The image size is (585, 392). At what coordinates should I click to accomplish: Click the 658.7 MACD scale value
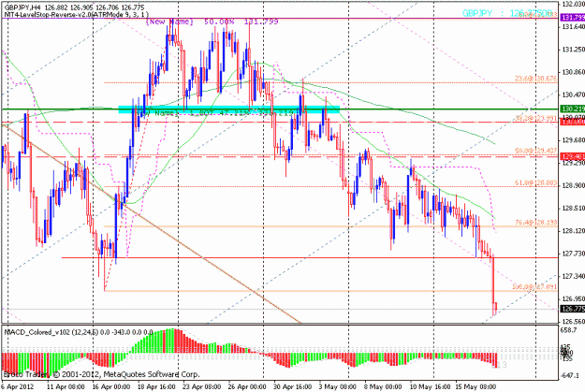pyautogui.click(x=568, y=330)
